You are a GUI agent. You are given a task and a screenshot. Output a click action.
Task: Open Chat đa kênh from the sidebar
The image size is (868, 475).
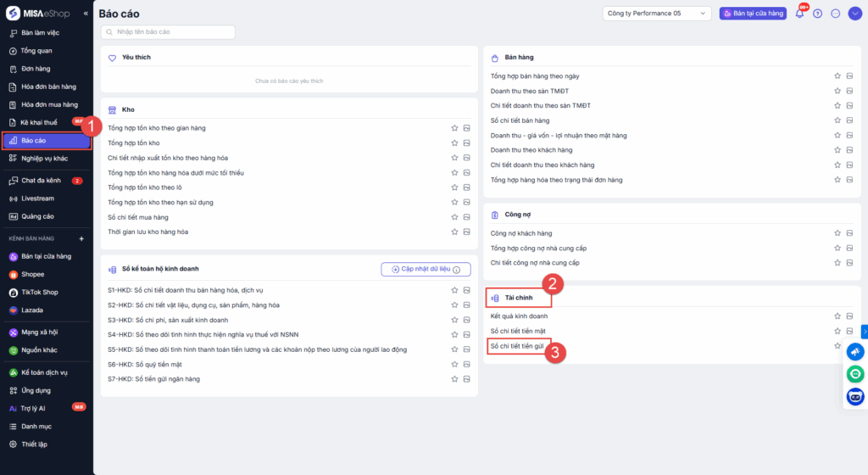39,181
